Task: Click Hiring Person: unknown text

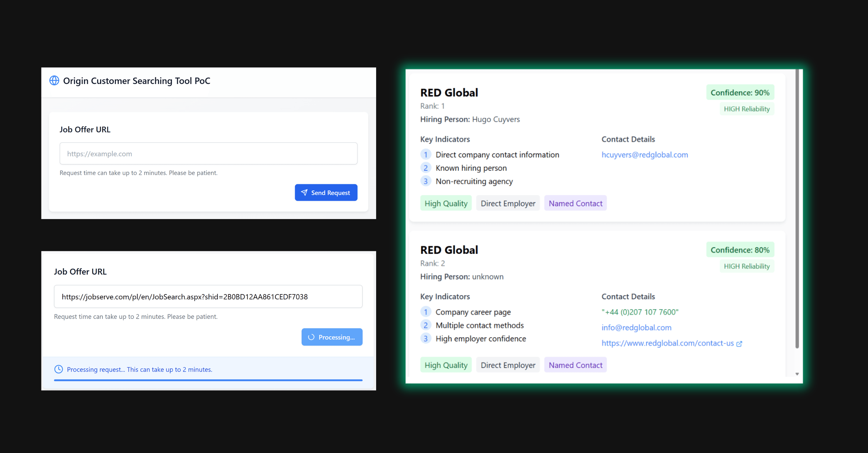Action: (x=462, y=277)
